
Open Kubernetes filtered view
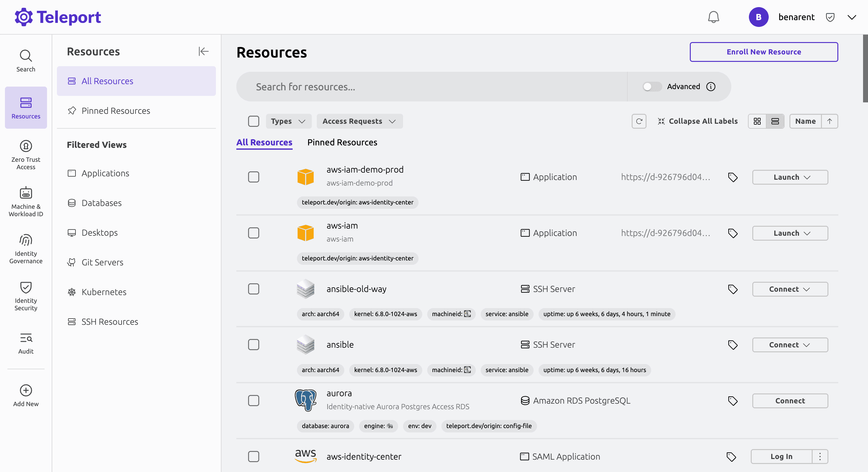coord(104,292)
